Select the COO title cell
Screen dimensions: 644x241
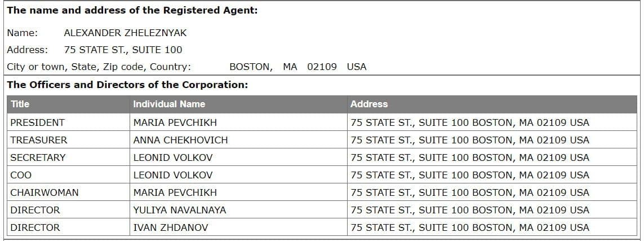click(x=68, y=175)
